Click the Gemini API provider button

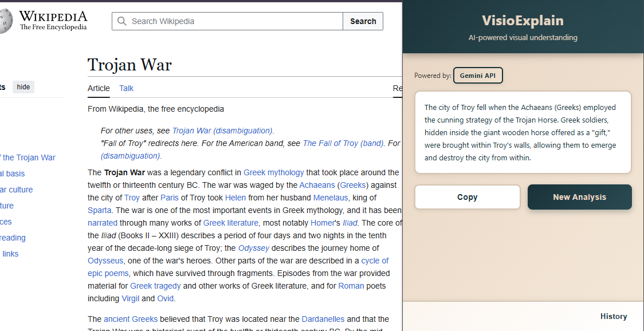point(478,76)
